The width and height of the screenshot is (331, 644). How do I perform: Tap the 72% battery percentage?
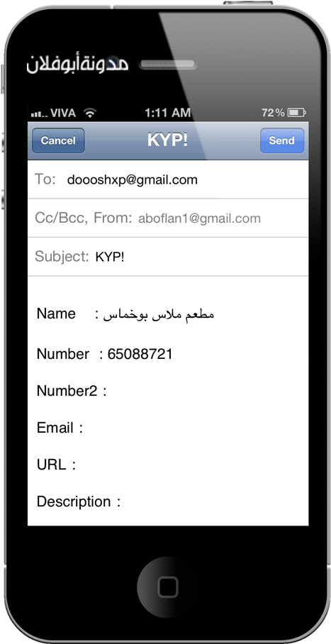(x=273, y=113)
